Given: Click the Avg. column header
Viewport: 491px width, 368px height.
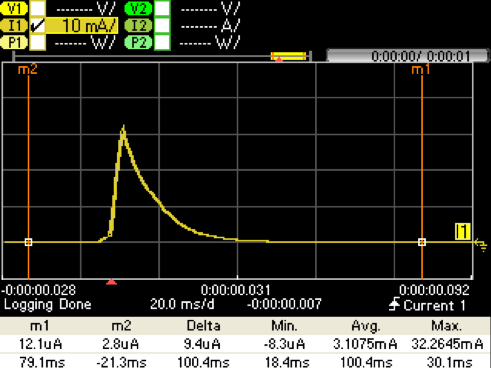Looking at the screenshot, I should point(366,326).
